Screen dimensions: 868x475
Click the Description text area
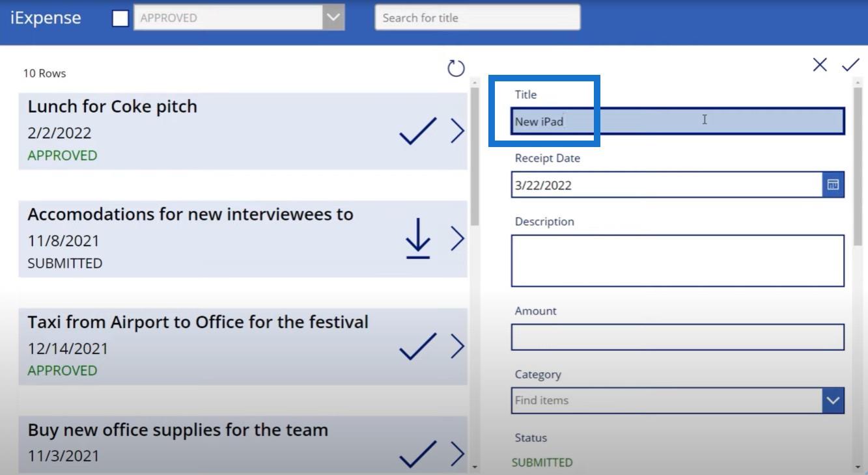[x=678, y=261]
